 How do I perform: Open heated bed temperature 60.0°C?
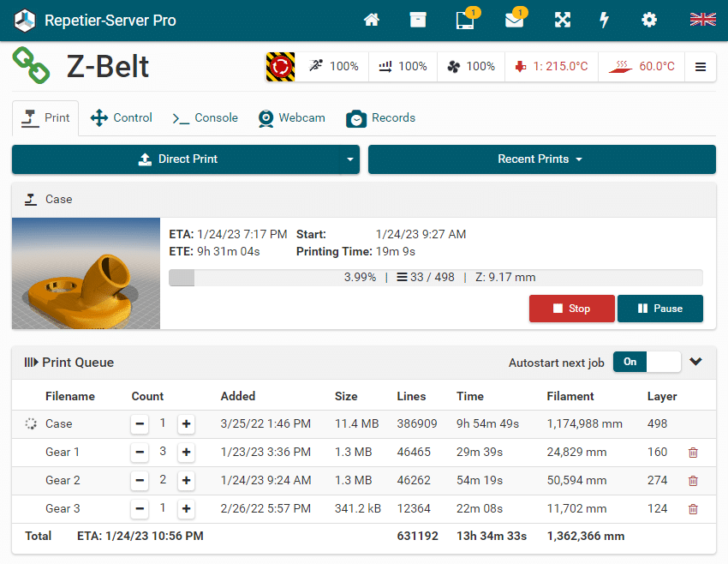click(641, 67)
